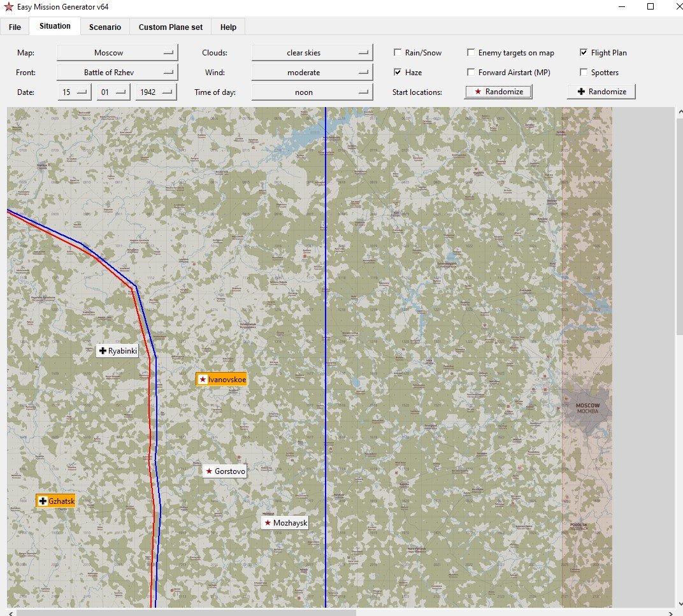Open the Time of day dropdown

click(312, 92)
